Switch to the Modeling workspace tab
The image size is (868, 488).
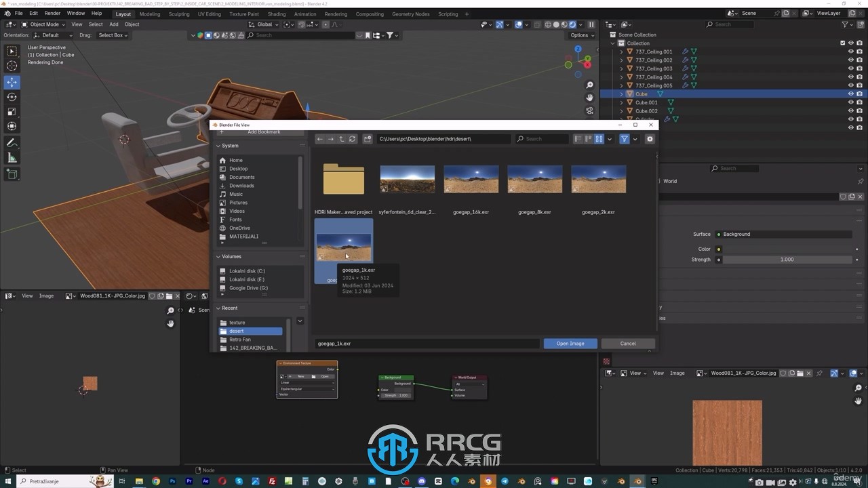[150, 14]
